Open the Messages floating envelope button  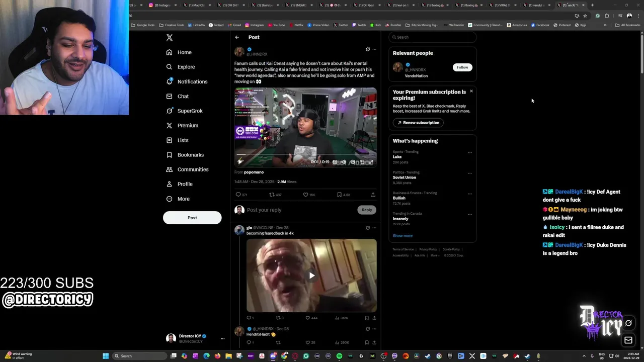pyautogui.click(x=628, y=340)
